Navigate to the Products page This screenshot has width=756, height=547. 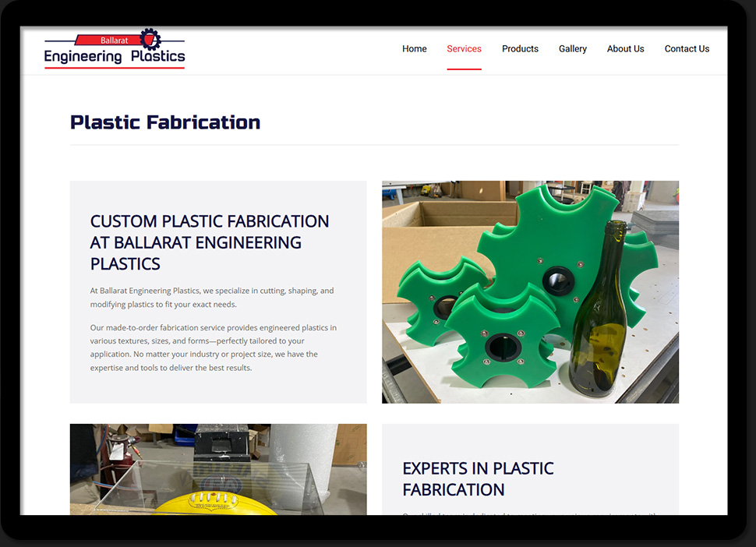tap(520, 49)
